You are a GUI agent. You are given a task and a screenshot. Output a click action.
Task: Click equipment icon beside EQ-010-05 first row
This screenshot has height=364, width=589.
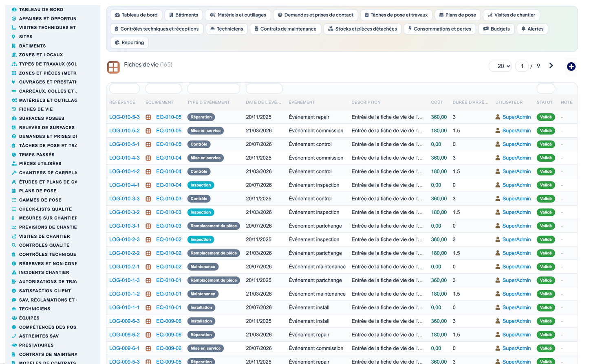coord(148,117)
